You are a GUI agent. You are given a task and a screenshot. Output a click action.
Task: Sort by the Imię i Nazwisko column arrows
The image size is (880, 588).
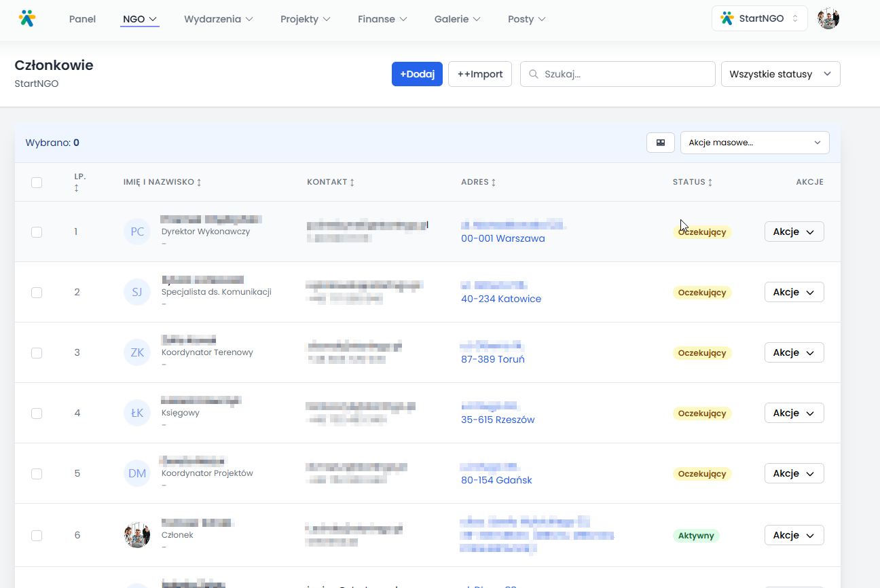point(198,181)
